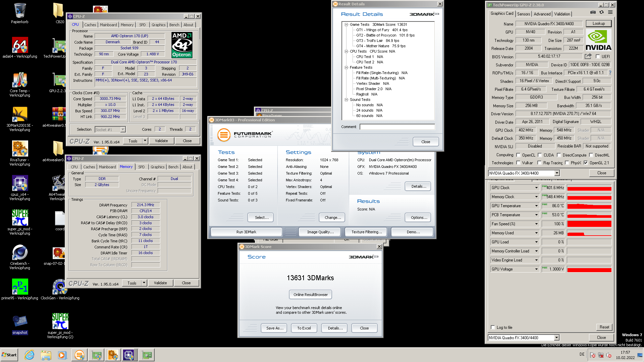Click the Run 3DMark button
644x362 pixels.
(x=246, y=232)
